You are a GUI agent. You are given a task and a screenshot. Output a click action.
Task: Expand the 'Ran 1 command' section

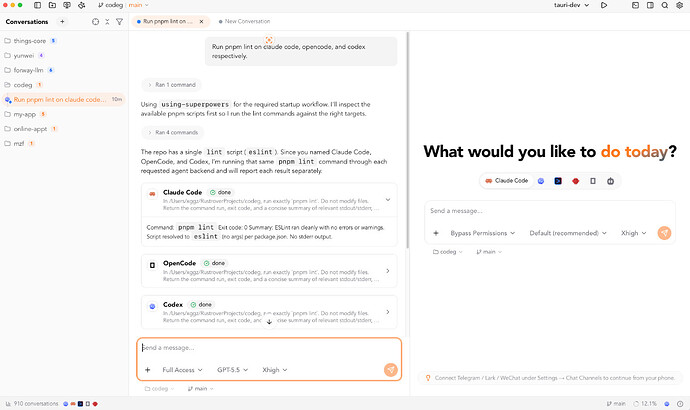point(171,84)
